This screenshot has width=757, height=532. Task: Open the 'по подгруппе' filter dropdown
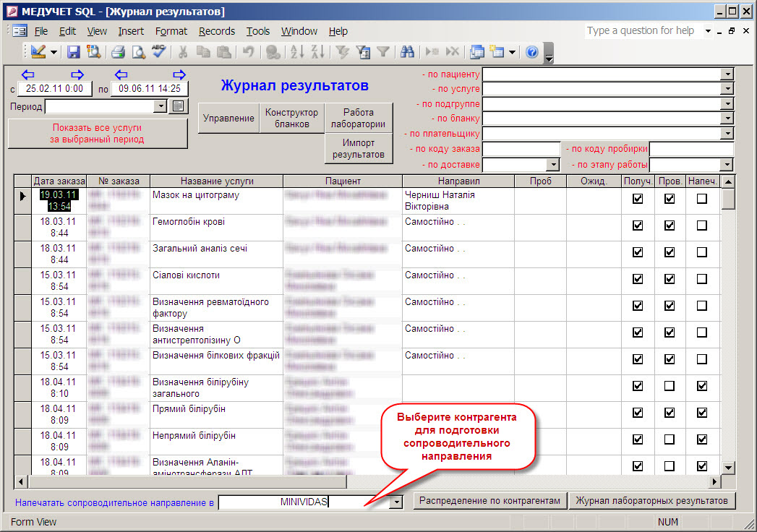[727, 104]
